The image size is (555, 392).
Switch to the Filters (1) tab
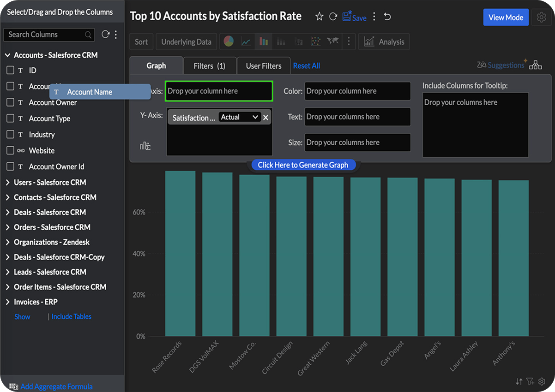[x=210, y=66]
